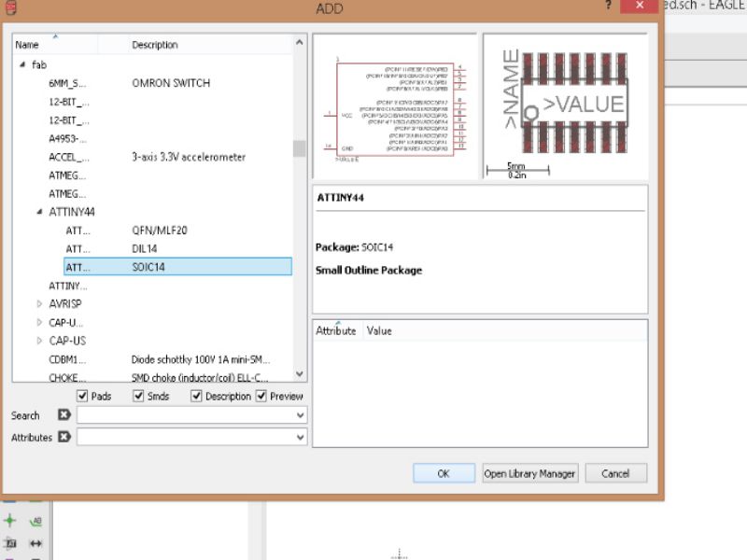Click the SOIC14 package footprint preview
The width and height of the screenshot is (747, 560).
565,107
